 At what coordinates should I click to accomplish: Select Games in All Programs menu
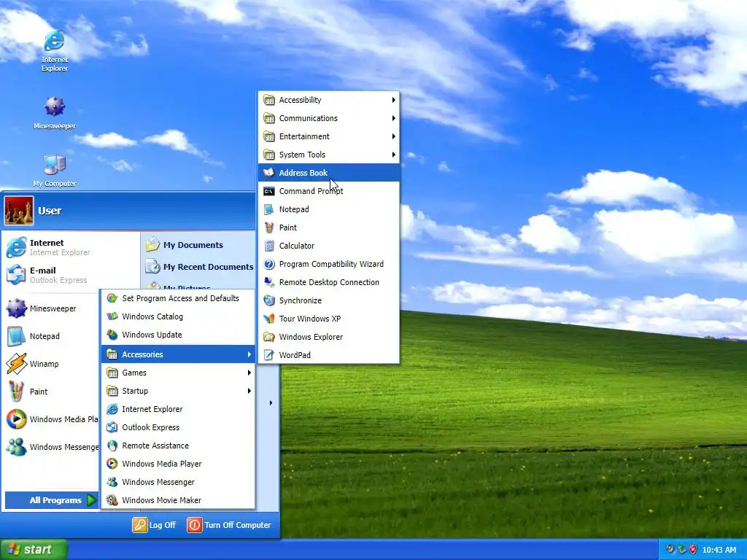click(178, 373)
